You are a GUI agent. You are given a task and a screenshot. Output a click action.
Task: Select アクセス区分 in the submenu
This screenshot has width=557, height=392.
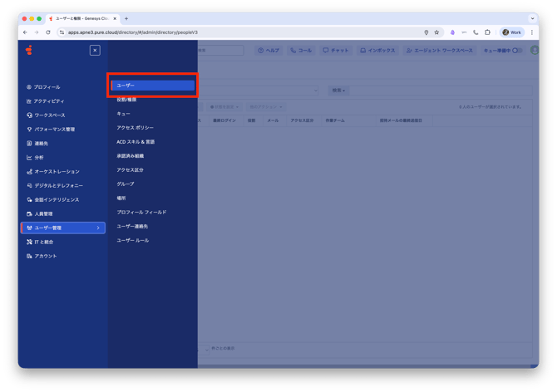click(x=130, y=170)
